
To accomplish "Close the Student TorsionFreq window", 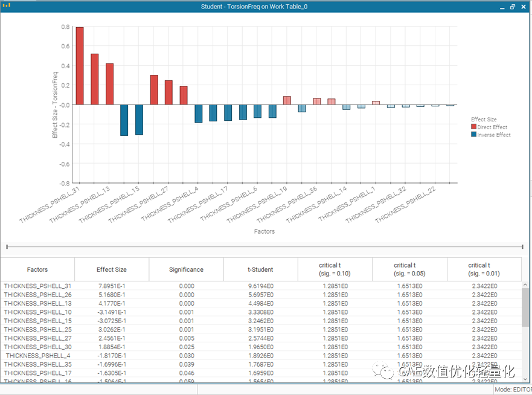I will (x=524, y=7).
